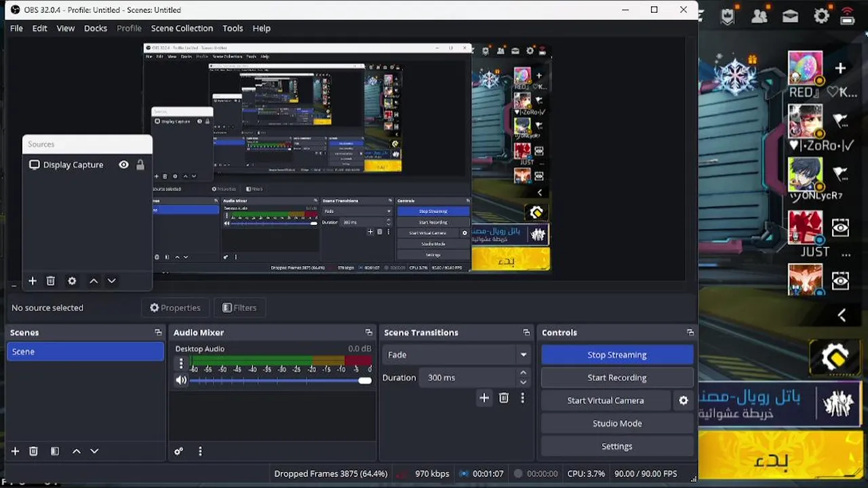Open the Docks menu
This screenshot has width=868, height=488.
(96, 28)
